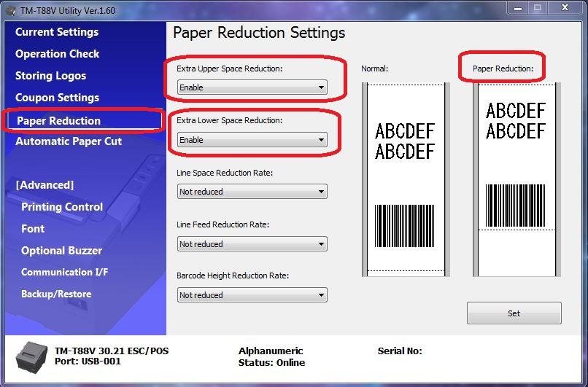Open Line Feed Reduction Rate dropdown
The image size is (588, 387).
point(252,244)
